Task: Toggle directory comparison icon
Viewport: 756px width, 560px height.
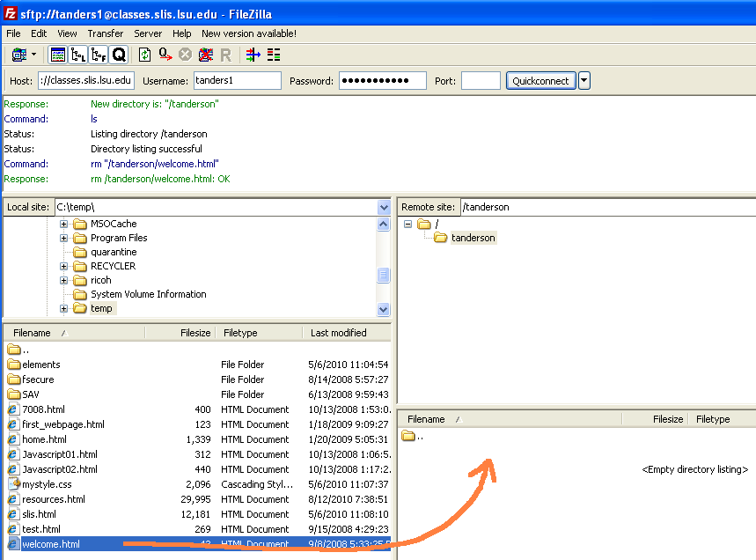Action: [274, 55]
